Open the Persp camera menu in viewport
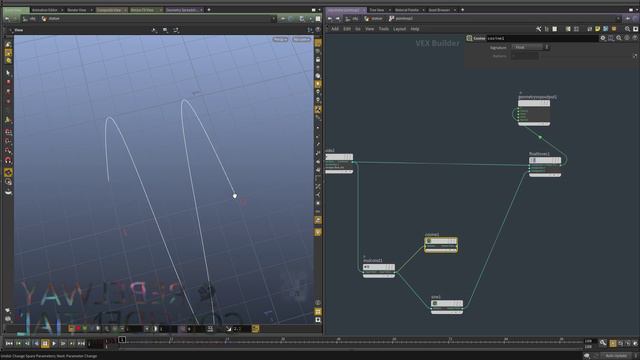The width and height of the screenshot is (640, 360). point(280,39)
